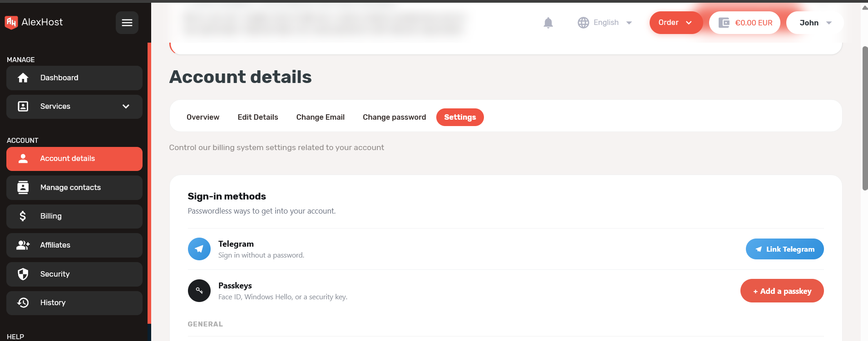Toggle the hamburger sidebar menu button
Screen dimensions: 868x341
(x=127, y=23)
